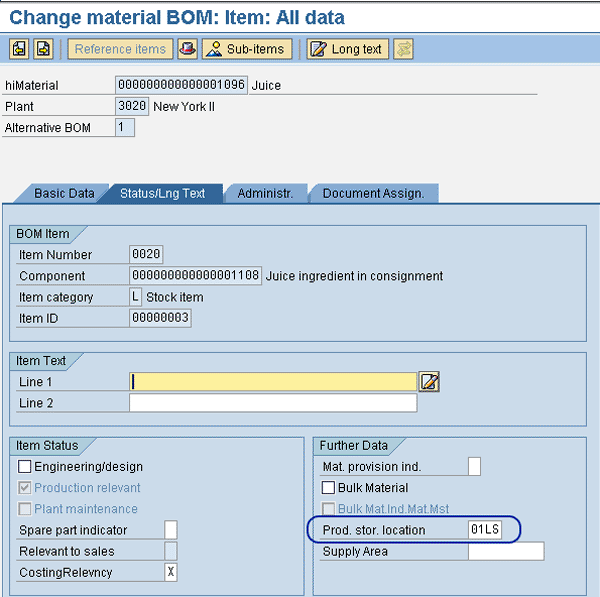This screenshot has width=600, height=597.
Task: Click the rightmost greyed-out toolbar icon
Action: 404,49
